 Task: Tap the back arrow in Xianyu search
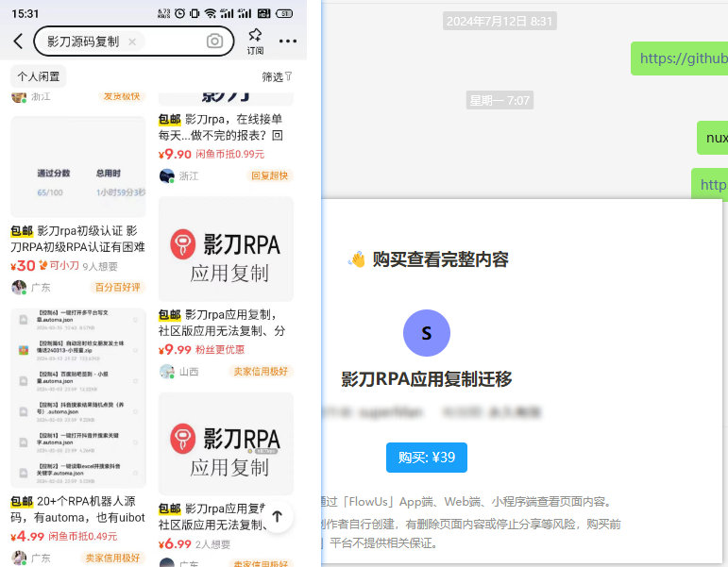(18, 42)
